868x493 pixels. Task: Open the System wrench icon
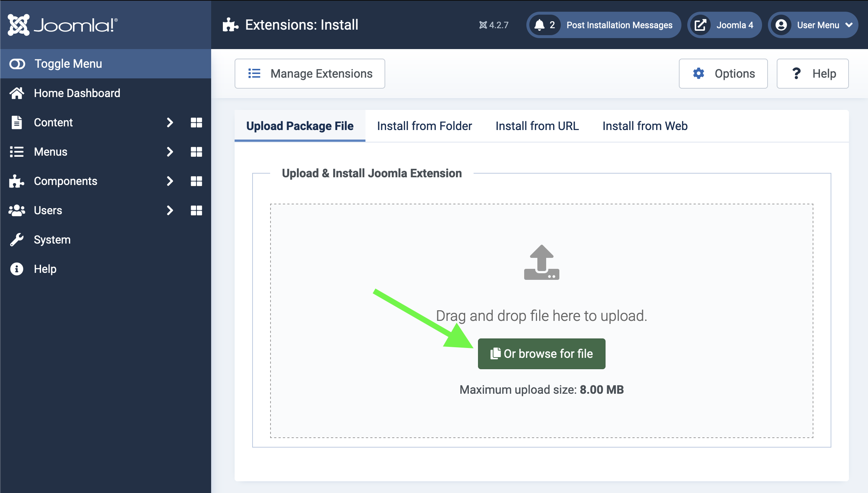tap(16, 240)
